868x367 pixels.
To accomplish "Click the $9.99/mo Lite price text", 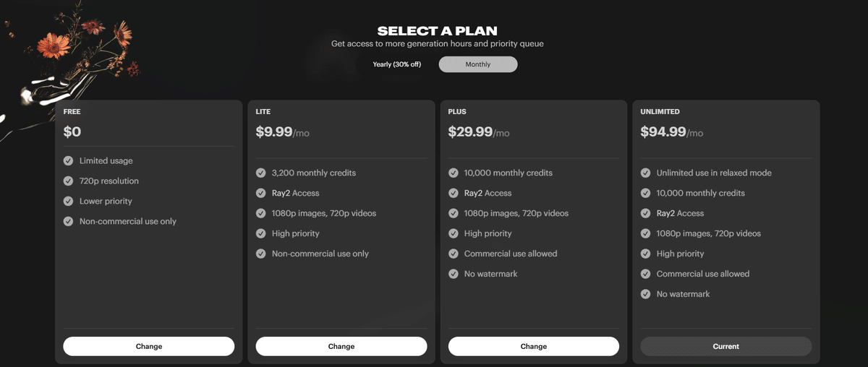I will point(282,132).
